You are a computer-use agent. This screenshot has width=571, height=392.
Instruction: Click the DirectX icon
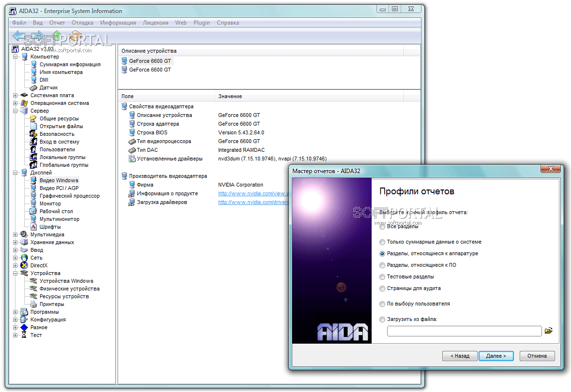[24, 265]
